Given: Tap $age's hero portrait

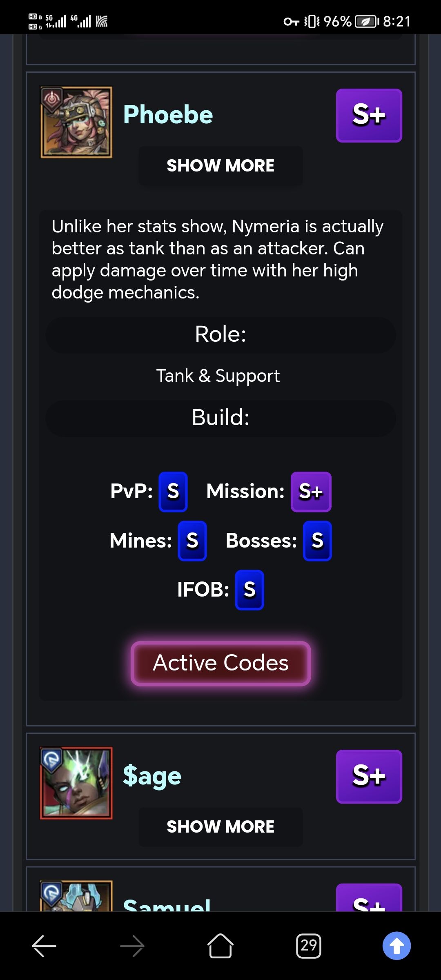Looking at the screenshot, I should [76, 783].
